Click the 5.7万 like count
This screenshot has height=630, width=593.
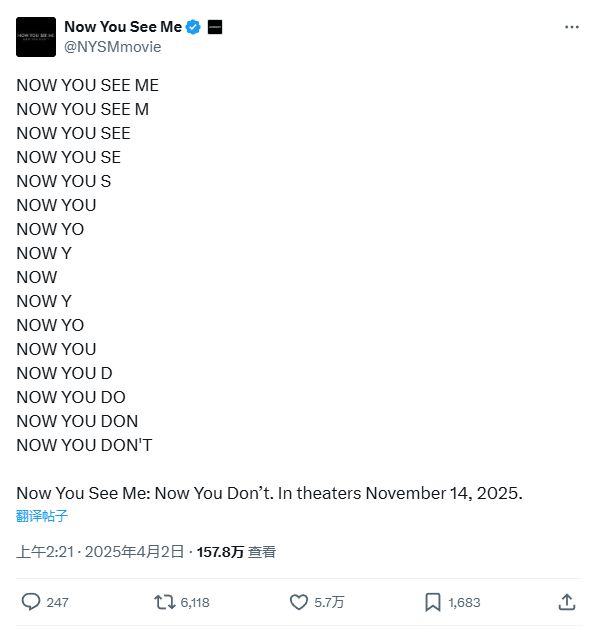329,602
